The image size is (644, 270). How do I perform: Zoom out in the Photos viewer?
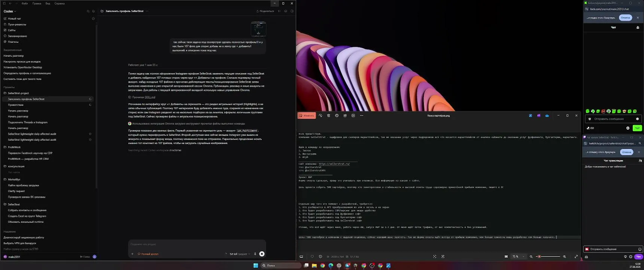tap(531, 256)
